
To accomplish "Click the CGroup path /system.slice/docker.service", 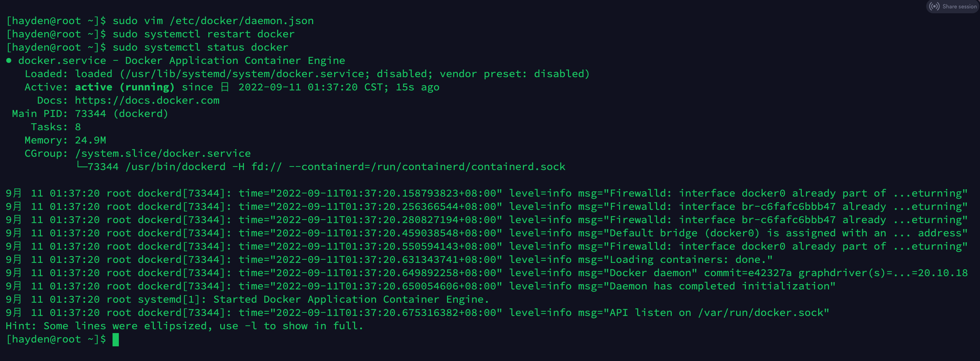I will (x=163, y=154).
